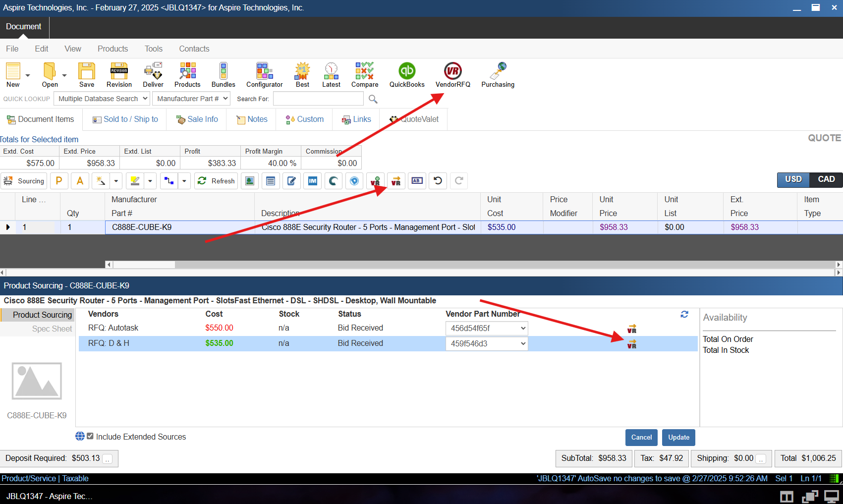Switch currency to USD
The height and width of the screenshot is (504, 843).
[x=793, y=179]
